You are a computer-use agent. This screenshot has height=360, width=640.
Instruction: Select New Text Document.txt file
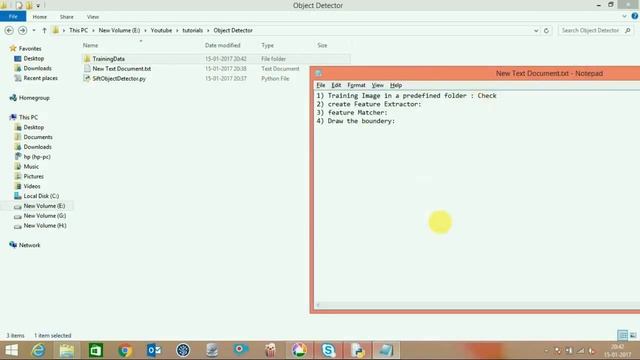pyautogui.click(x=122, y=69)
